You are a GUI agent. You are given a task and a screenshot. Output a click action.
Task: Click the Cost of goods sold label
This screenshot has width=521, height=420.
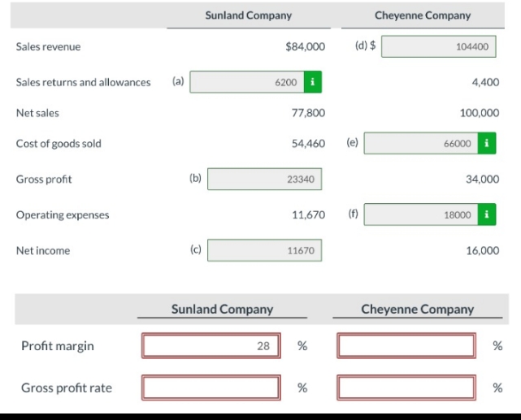pyautogui.click(x=59, y=144)
